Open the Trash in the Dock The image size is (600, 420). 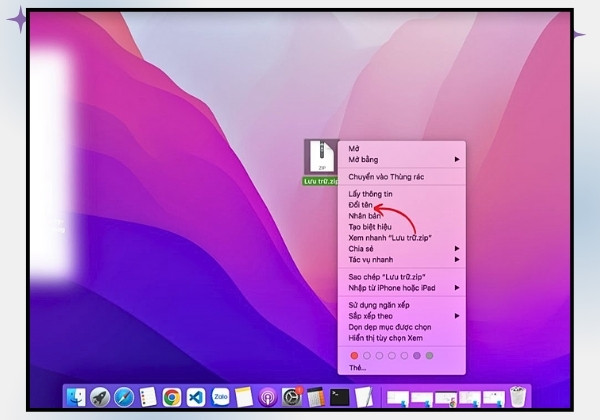pyautogui.click(x=518, y=396)
